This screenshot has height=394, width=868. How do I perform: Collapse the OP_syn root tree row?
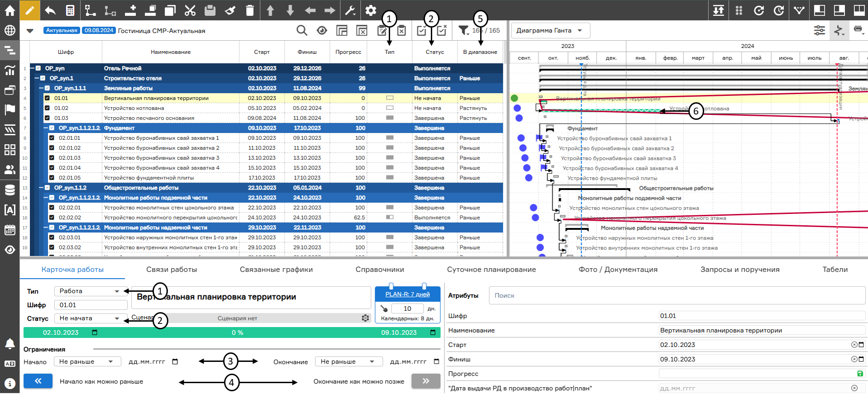click(x=33, y=68)
